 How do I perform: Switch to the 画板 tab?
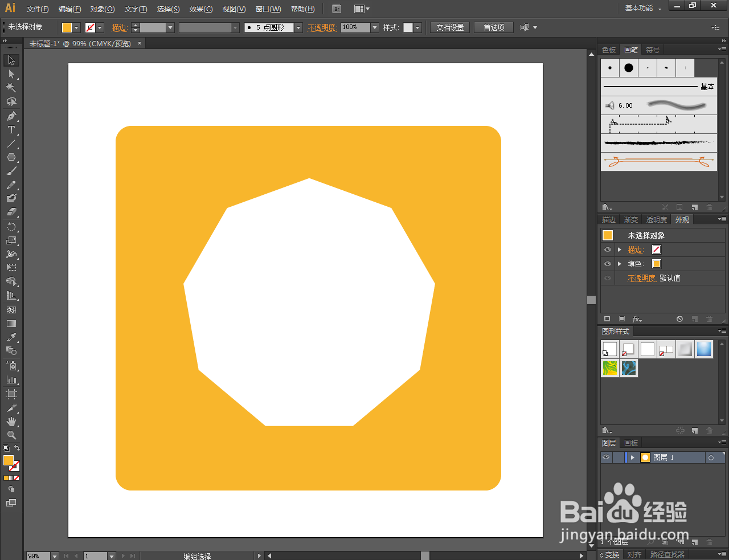(631, 443)
